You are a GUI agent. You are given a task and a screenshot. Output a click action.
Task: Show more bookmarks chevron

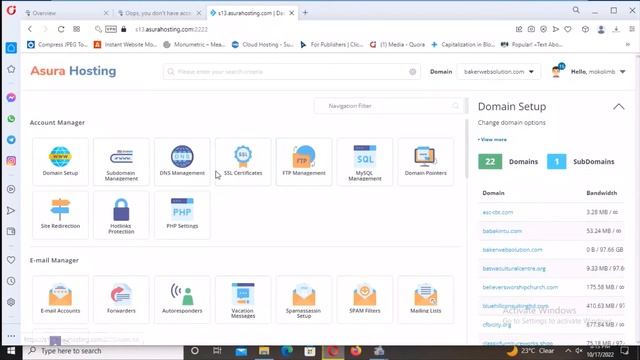click(628, 44)
